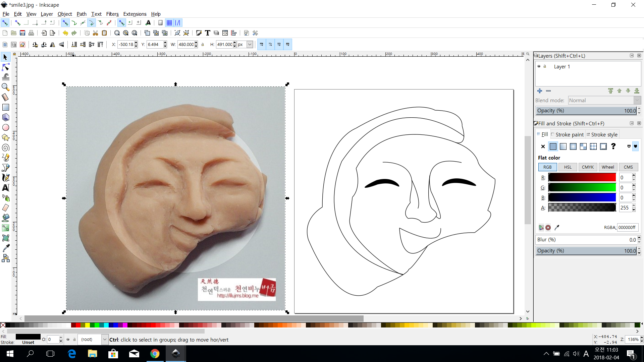Click the Alpha channel slider
The image size is (644, 362).
point(582,207)
